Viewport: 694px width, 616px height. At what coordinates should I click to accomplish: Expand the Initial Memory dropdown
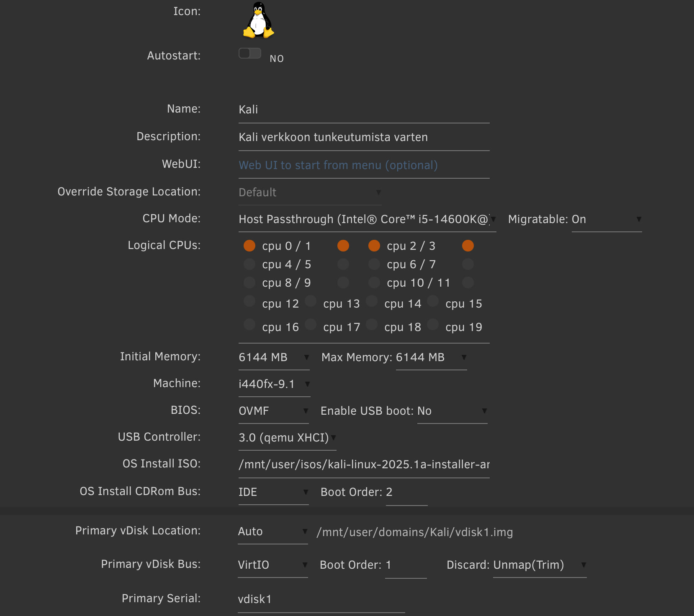click(274, 357)
